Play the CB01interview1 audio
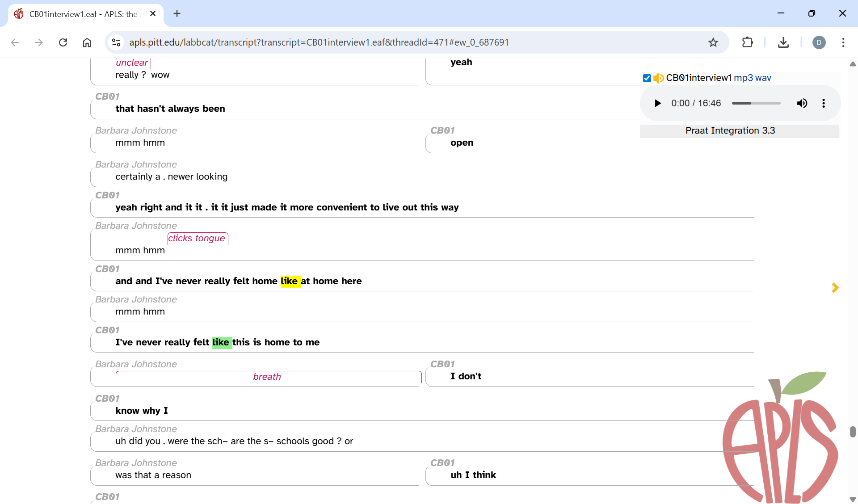The height and width of the screenshot is (504, 858). [x=657, y=103]
